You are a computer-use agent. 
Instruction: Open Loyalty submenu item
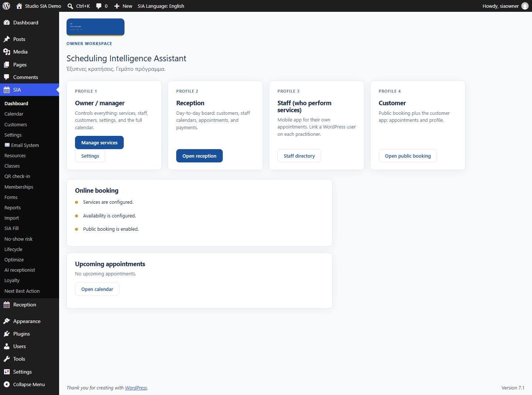pos(12,281)
